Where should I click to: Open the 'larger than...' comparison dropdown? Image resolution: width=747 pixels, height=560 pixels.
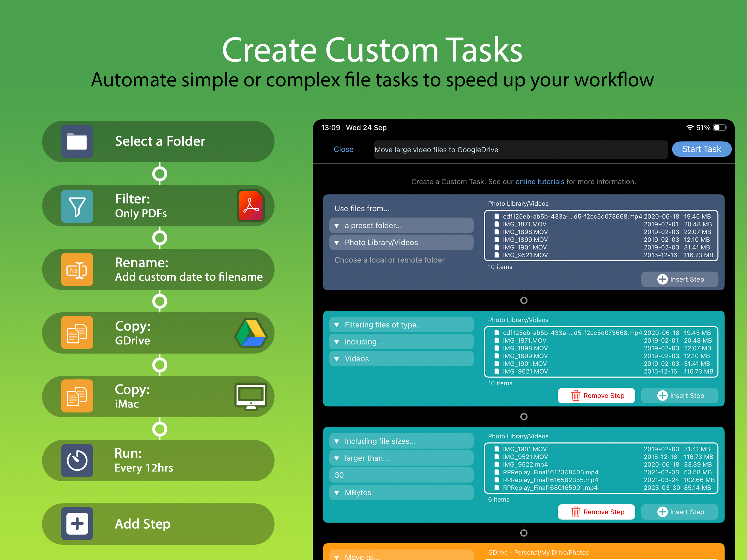click(401, 458)
